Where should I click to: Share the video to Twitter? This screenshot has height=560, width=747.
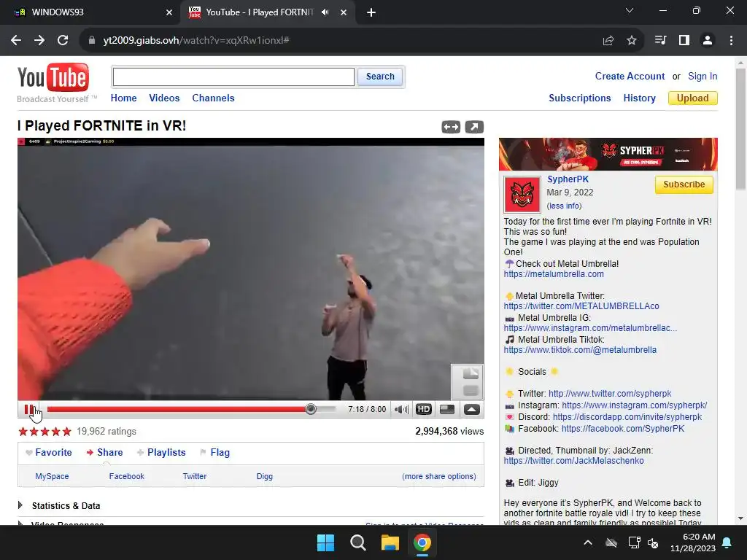tap(194, 476)
